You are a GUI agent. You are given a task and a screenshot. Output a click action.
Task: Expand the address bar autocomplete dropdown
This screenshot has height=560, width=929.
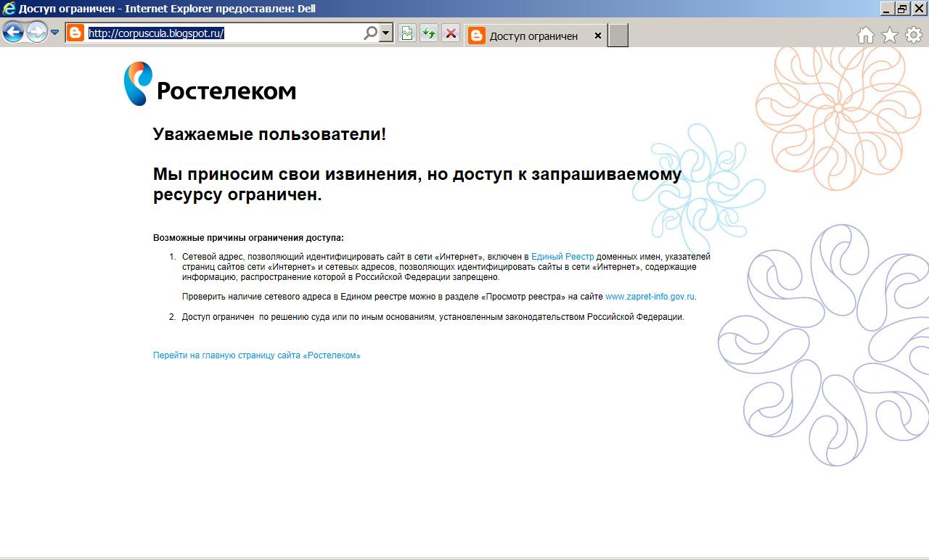pyautogui.click(x=386, y=33)
